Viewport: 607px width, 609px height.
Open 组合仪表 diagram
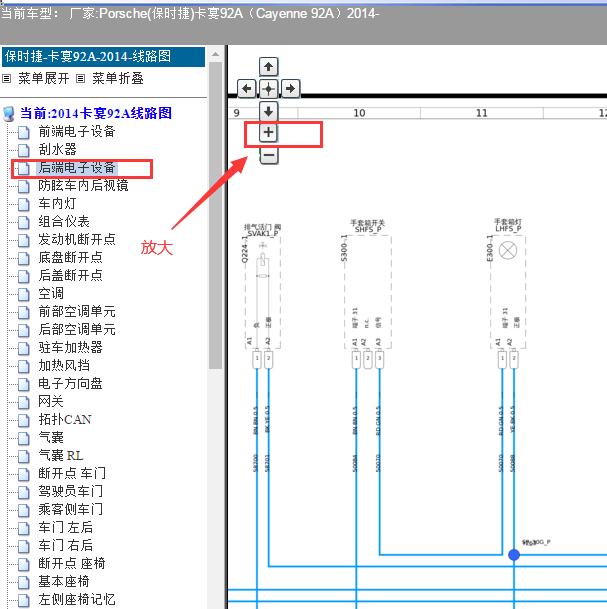click(64, 221)
